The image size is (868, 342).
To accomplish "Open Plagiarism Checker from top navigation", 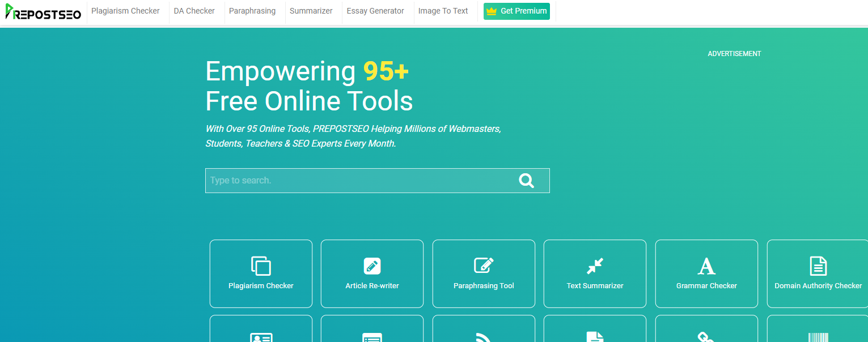I will [125, 11].
